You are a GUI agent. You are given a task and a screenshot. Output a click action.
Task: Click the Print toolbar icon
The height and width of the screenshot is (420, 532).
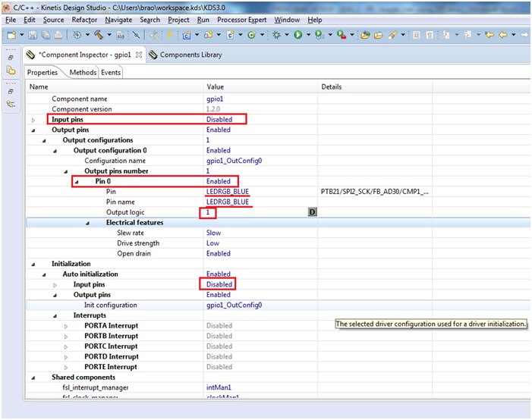(x=58, y=35)
